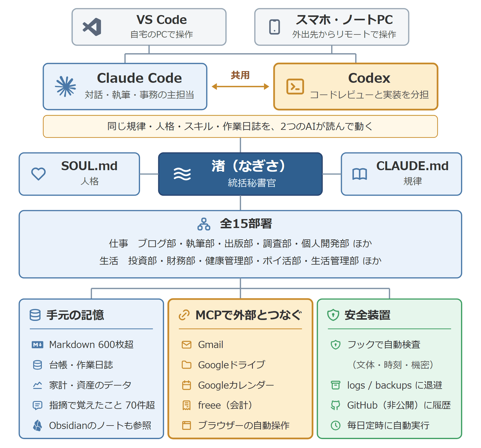This screenshot has width=481, height=448.
Task: Click the clock icon beside 毎日定時に自動実行
Action: 335,426
